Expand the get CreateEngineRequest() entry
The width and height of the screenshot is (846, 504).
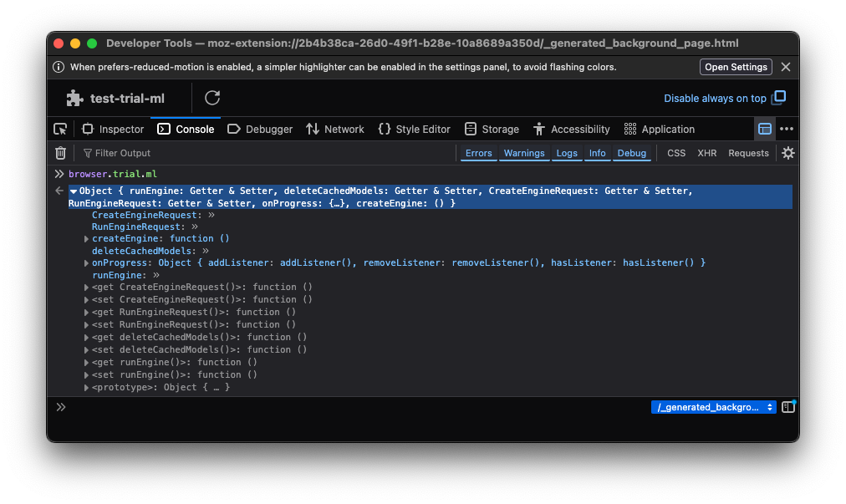(x=86, y=287)
